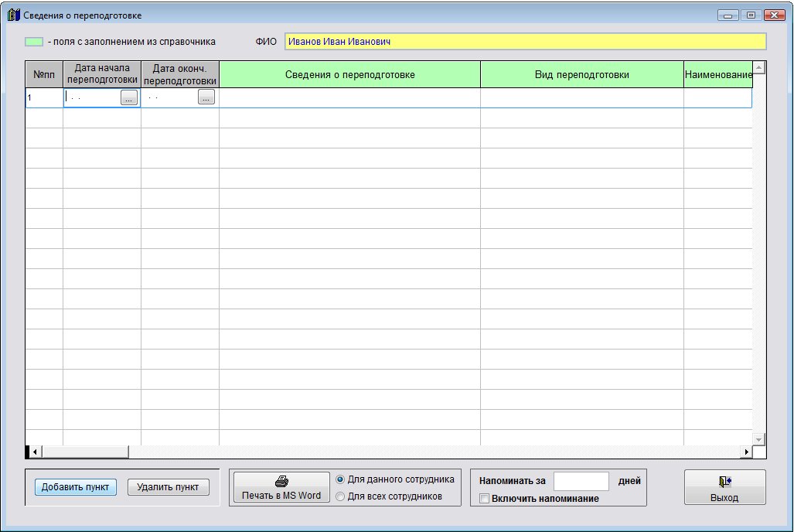Open date picker for retraining start date
Screen dimensions: 794x532
tap(129, 97)
